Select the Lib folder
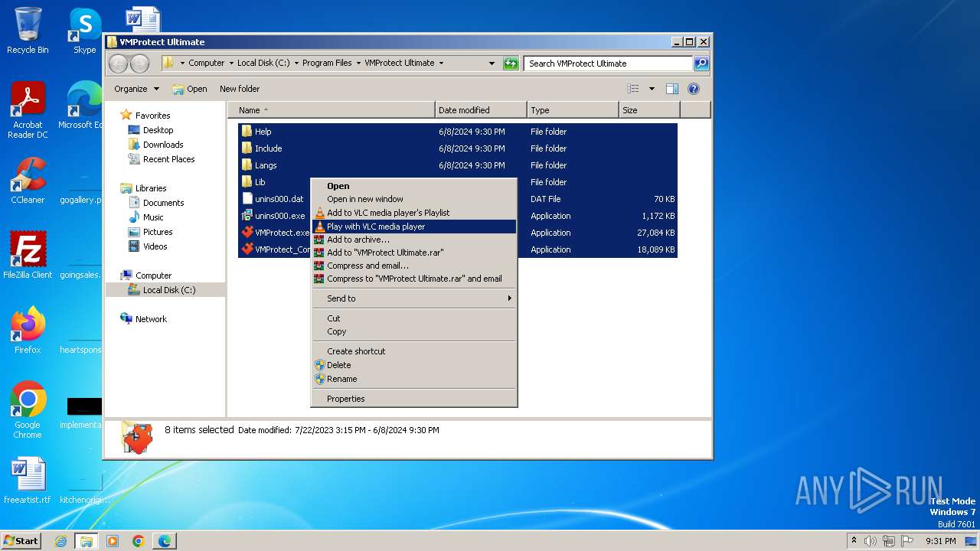 tap(260, 182)
